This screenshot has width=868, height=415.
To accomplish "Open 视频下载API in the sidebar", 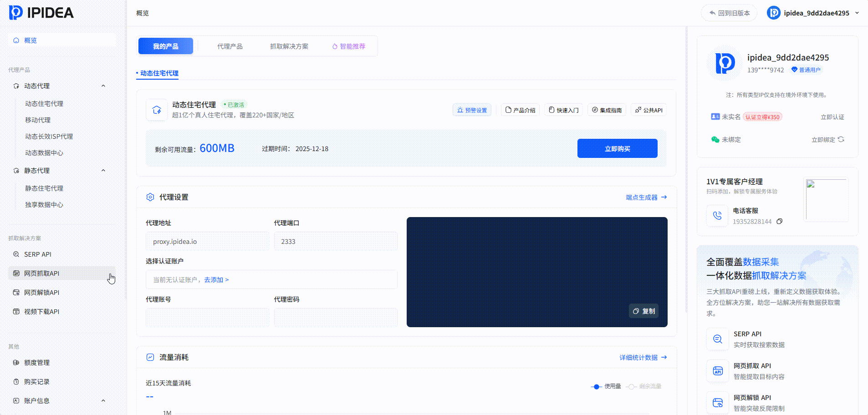I will pos(61,312).
